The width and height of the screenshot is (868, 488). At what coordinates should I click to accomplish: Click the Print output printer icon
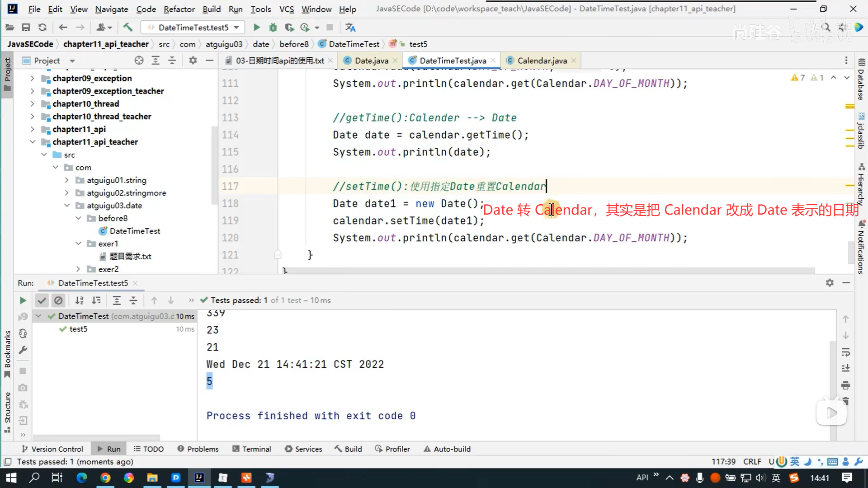846,385
